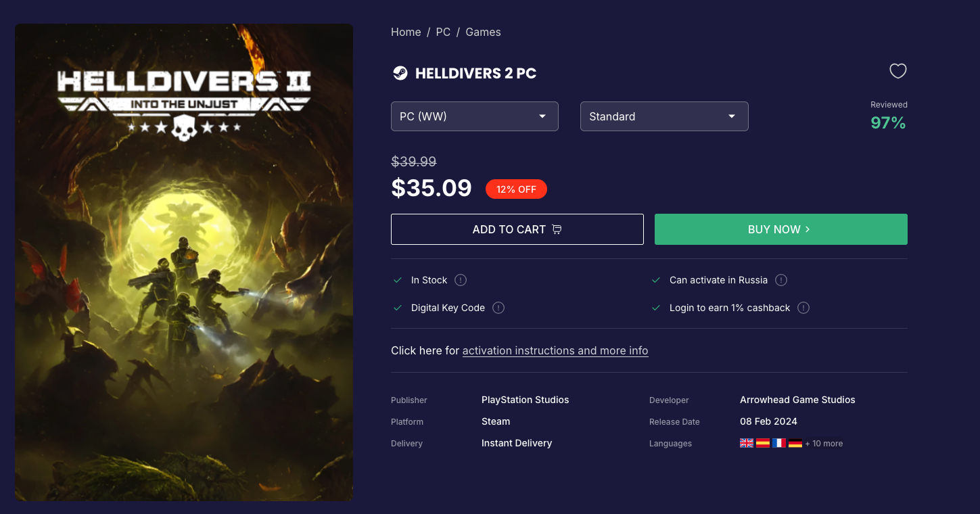
Task: Click the French flag language icon
Action: (x=779, y=444)
